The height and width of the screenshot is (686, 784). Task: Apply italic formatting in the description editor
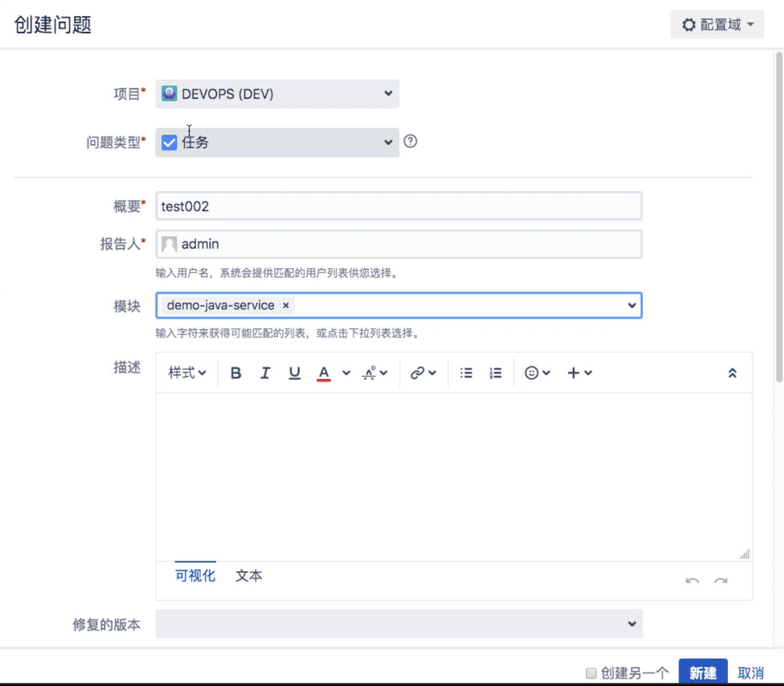pyautogui.click(x=265, y=373)
